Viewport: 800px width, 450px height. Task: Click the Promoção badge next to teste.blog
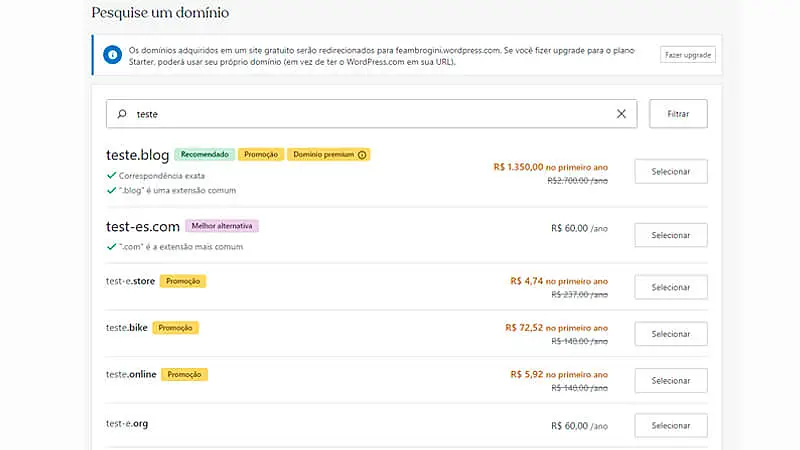[261, 155]
